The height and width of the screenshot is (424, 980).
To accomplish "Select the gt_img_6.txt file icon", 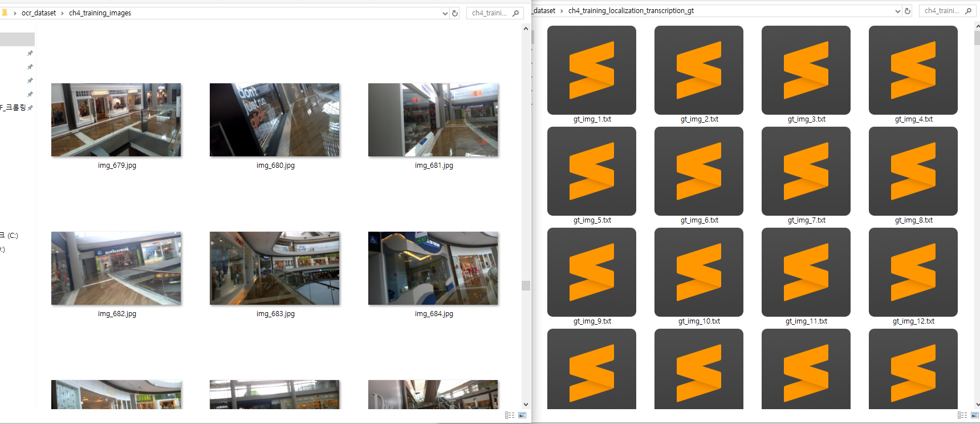I will 699,171.
